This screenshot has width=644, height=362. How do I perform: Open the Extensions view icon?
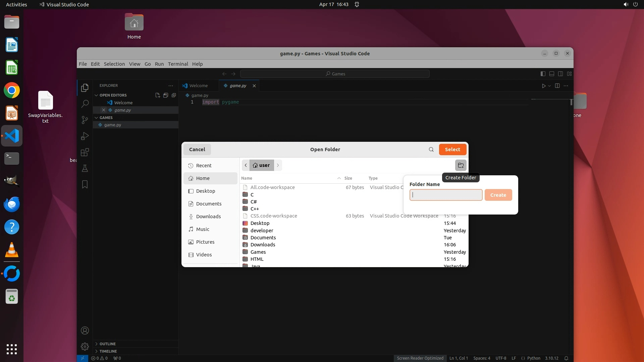click(85, 152)
